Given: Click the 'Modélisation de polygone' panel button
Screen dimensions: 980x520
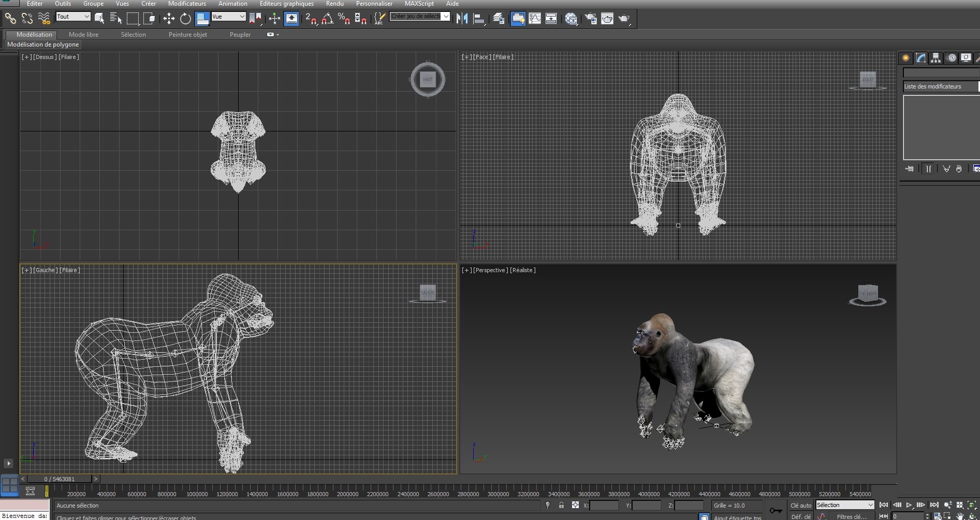Looking at the screenshot, I should [x=43, y=44].
